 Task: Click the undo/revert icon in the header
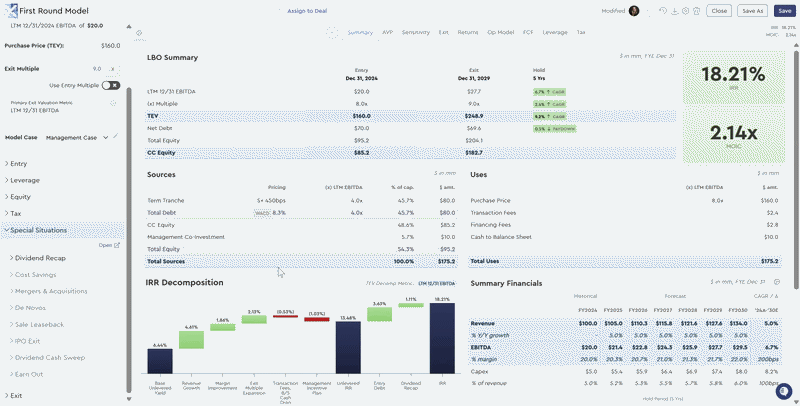click(663, 11)
